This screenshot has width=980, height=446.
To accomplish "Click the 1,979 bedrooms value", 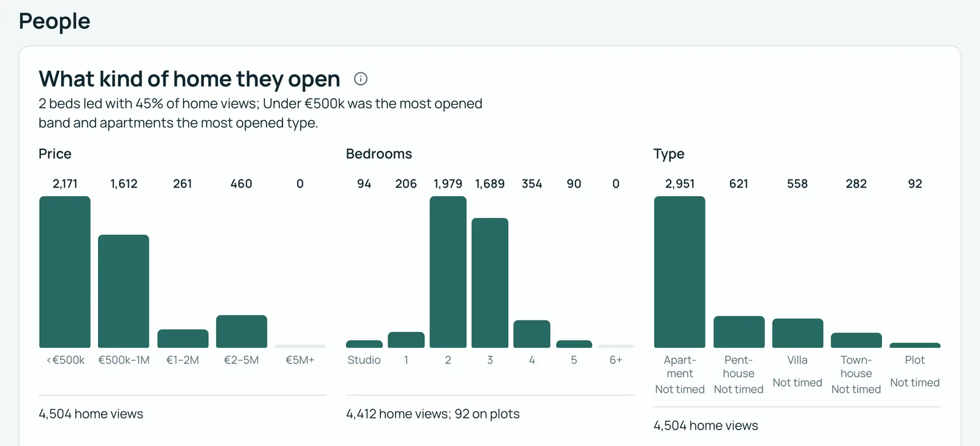I will (x=448, y=184).
